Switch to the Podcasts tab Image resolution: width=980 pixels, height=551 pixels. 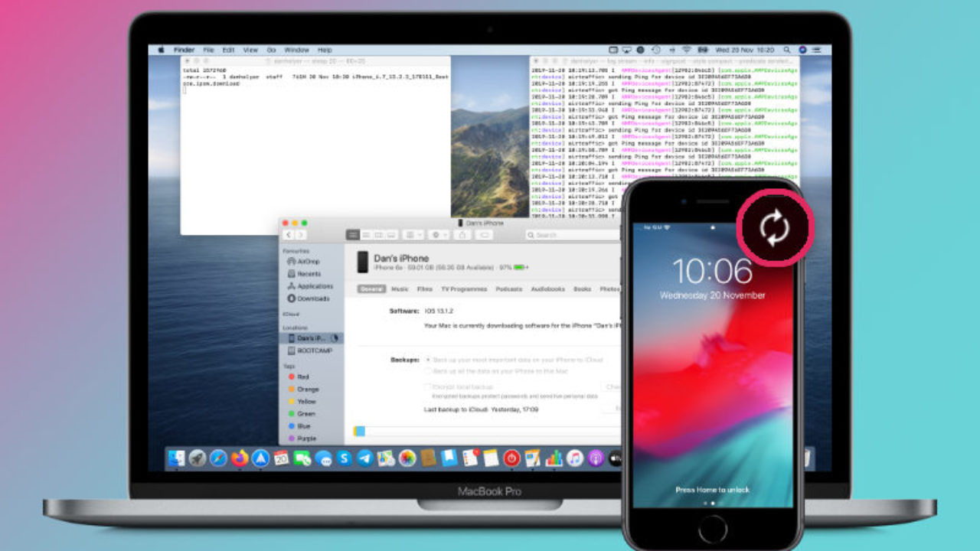point(509,289)
